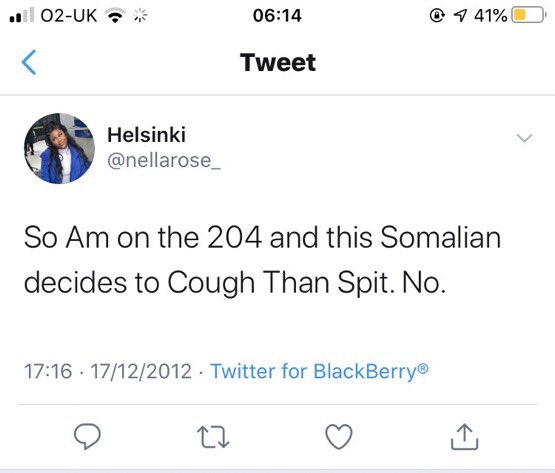Tap the location services arrow icon
The image size is (555, 473).
(460, 16)
